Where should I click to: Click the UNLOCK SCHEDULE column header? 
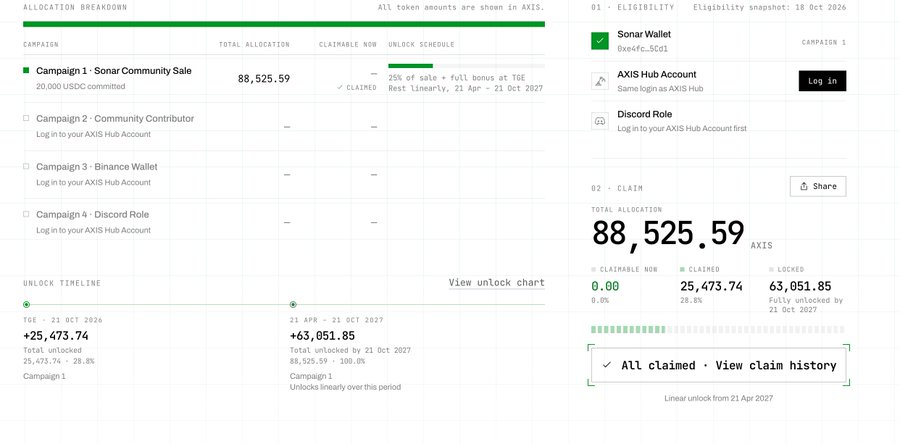pos(421,45)
